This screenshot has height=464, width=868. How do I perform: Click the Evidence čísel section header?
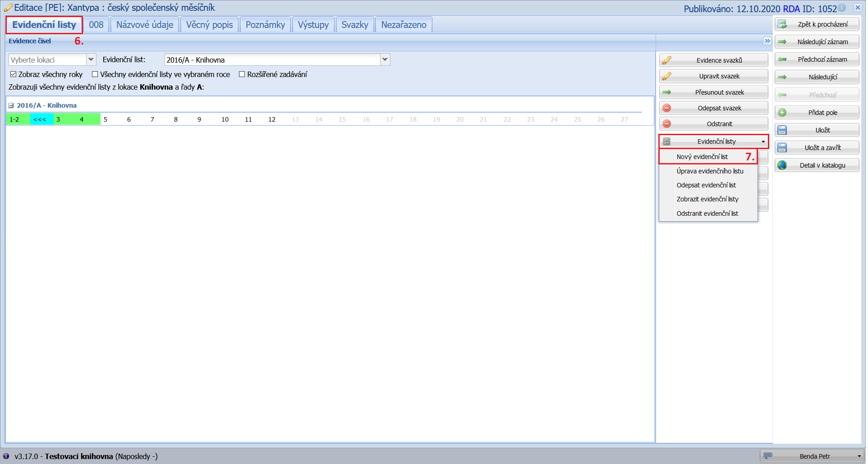point(30,41)
